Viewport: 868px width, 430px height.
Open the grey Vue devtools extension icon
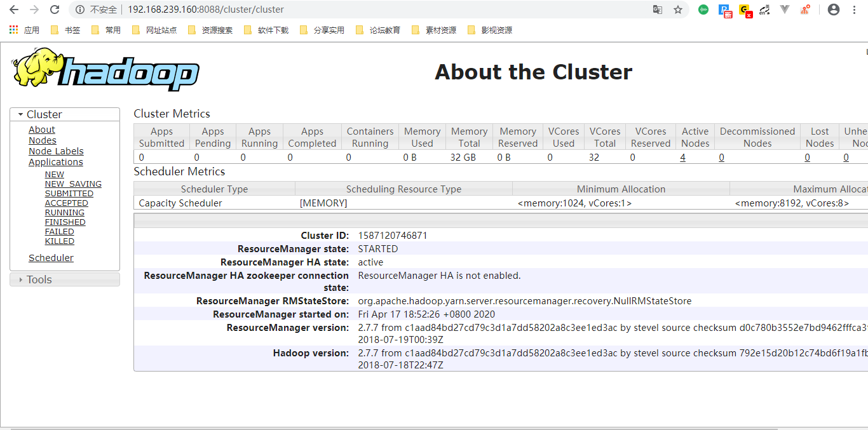(785, 10)
